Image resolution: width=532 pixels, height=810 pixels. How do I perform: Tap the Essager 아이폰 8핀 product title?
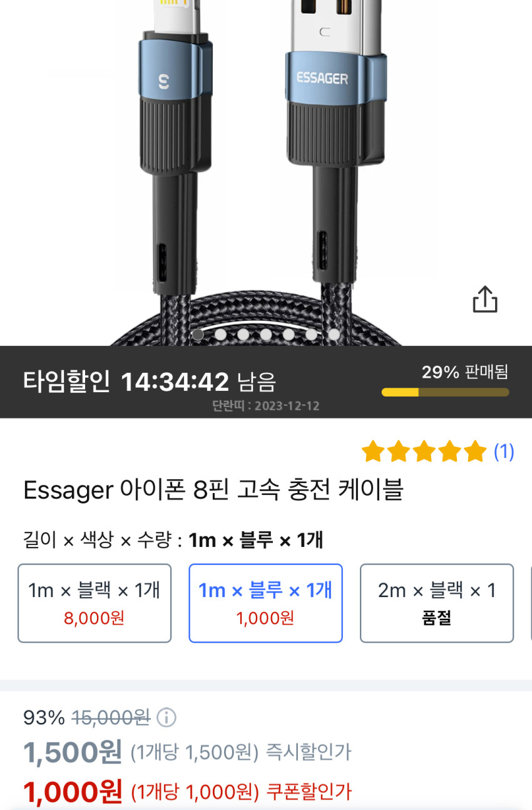[x=213, y=490]
